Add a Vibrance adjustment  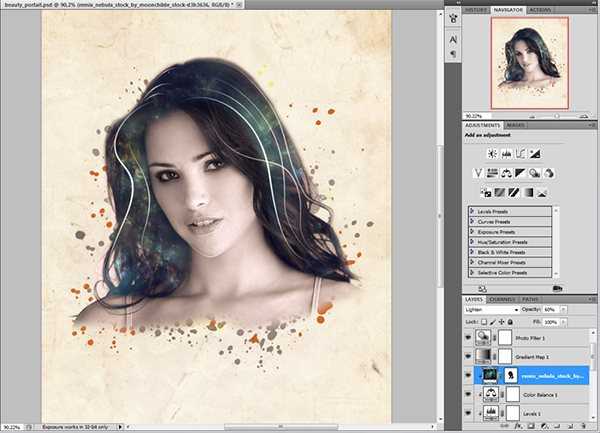tap(478, 173)
